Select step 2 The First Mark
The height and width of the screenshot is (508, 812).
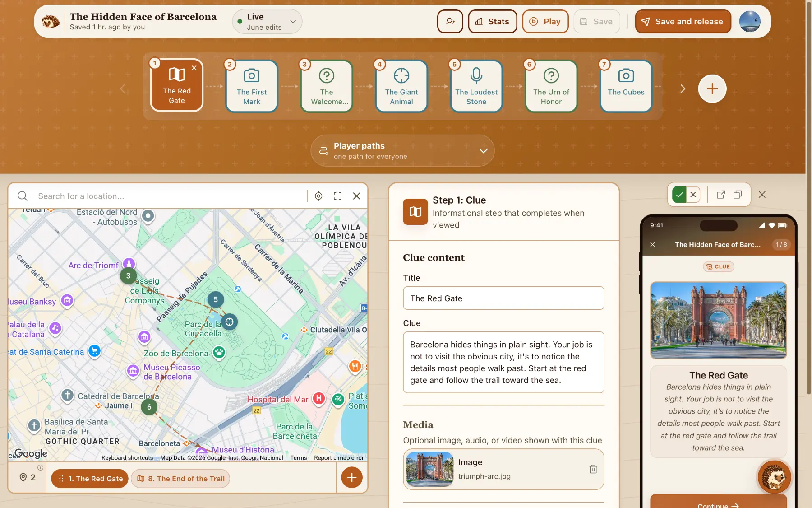[x=251, y=86]
